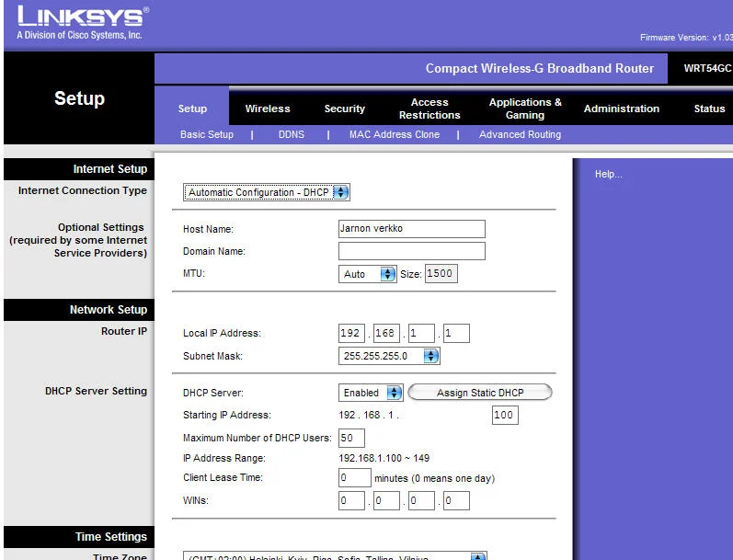Click the Client Lease Time field
The width and height of the screenshot is (733, 560).
click(355, 478)
